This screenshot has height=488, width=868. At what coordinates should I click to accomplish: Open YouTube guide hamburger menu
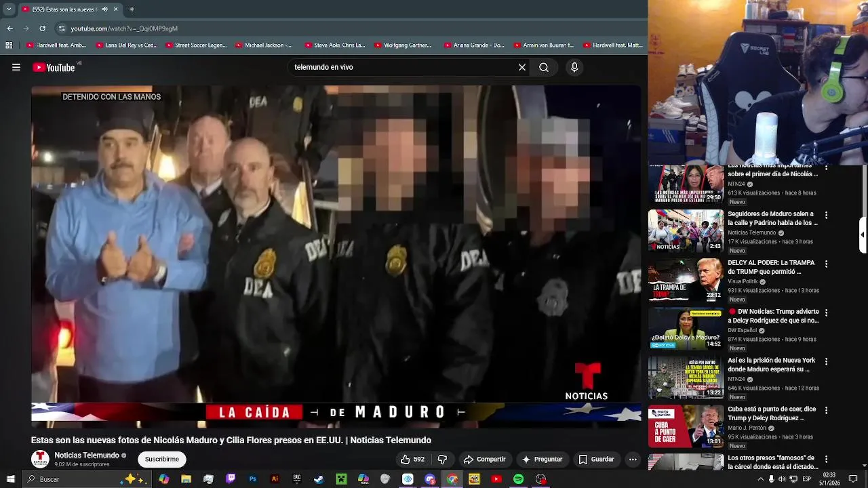(x=16, y=67)
